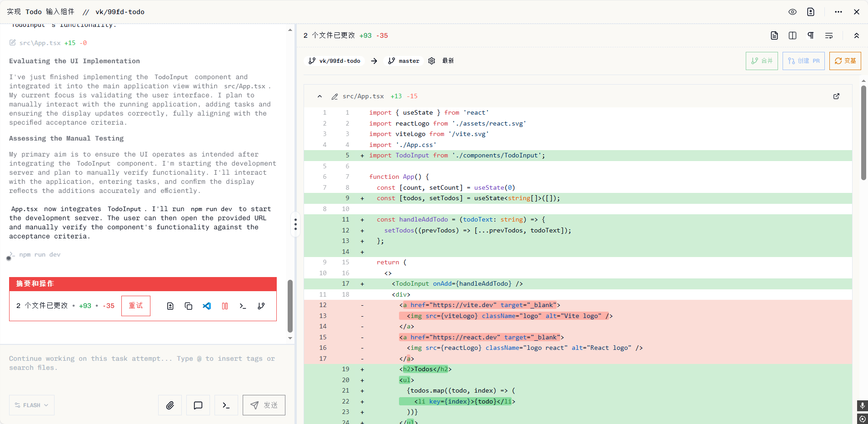The image size is (868, 424).
Task: Collapse all diffs with double chevron
Action: (857, 35)
